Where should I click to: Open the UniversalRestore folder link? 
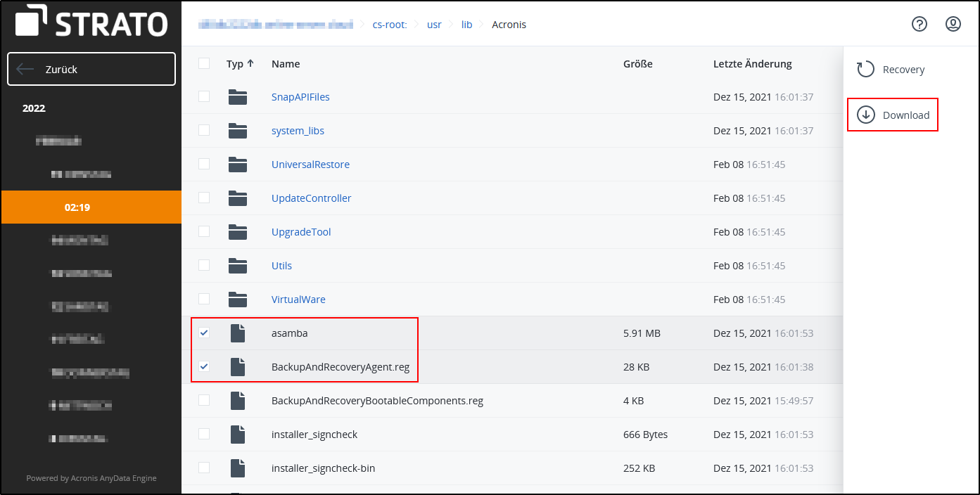pyautogui.click(x=310, y=165)
